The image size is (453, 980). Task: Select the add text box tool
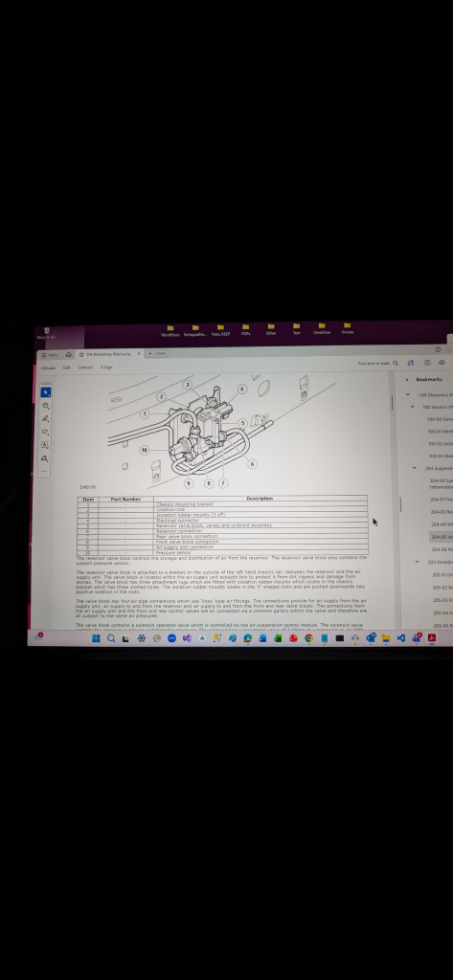45,445
